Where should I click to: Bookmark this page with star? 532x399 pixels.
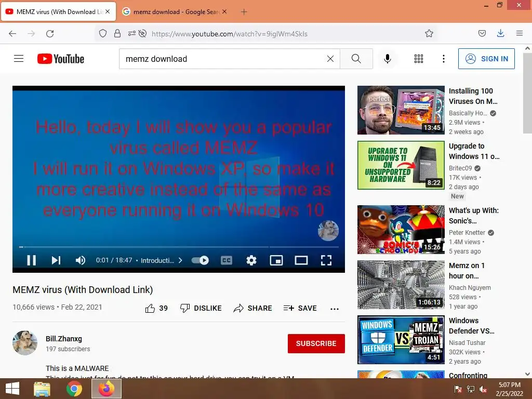click(x=429, y=33)
